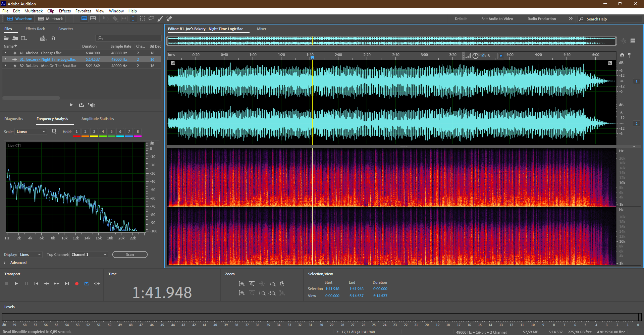Select the Radio Production workspace
This screenshot has width=644, height=335.
(x=541, y=19)
